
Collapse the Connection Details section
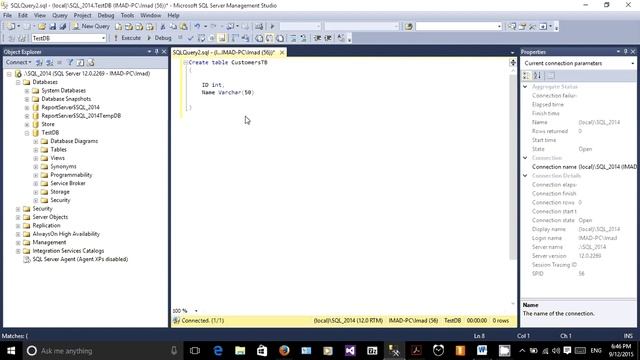525,176
